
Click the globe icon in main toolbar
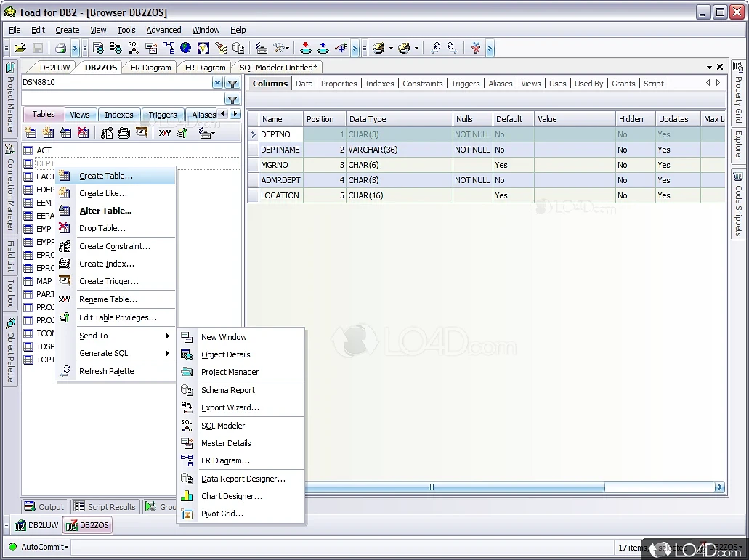click(186, 49)
